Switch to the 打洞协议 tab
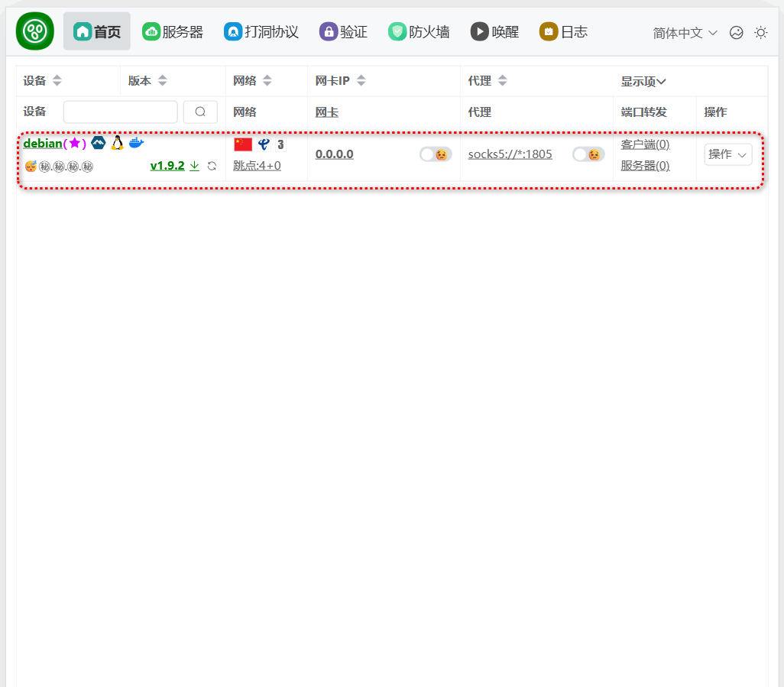This screenshot has height=687, width=784. click(261, 31)
